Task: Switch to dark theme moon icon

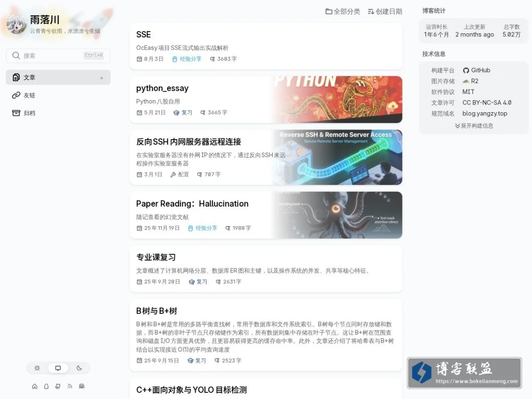Action: (79, 368)
